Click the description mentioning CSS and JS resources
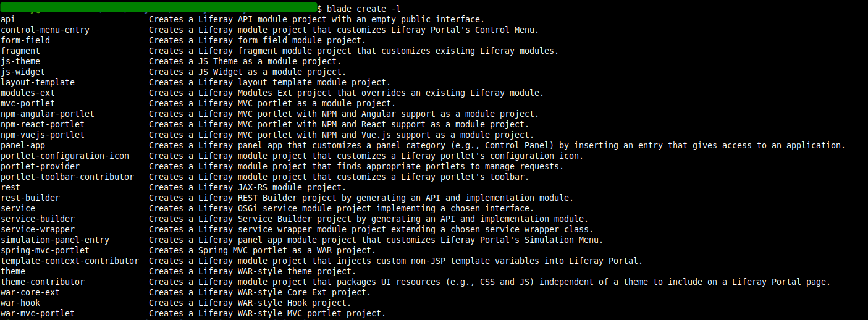This screenshot has height=320, width=868. tap(490, 282)
